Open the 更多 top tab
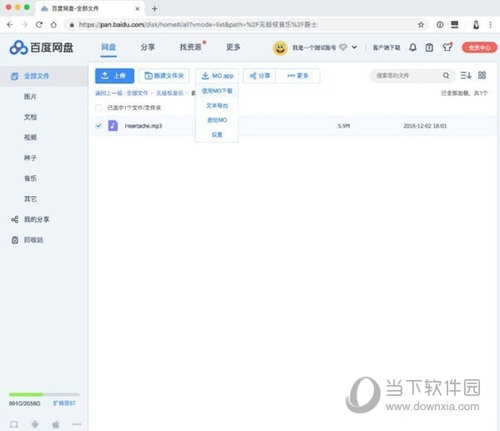Screen dimensions: 500x431 [233, 47]
